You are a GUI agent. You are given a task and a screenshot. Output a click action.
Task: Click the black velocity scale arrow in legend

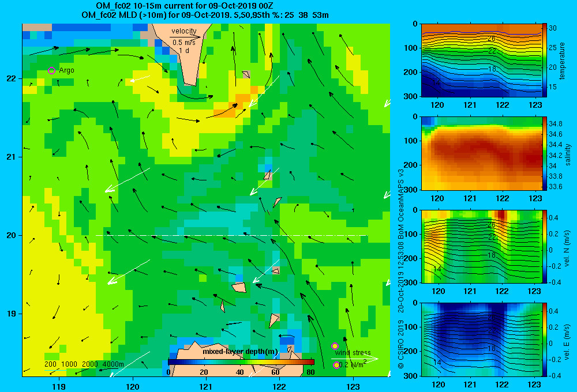click(x=185, y=37)
